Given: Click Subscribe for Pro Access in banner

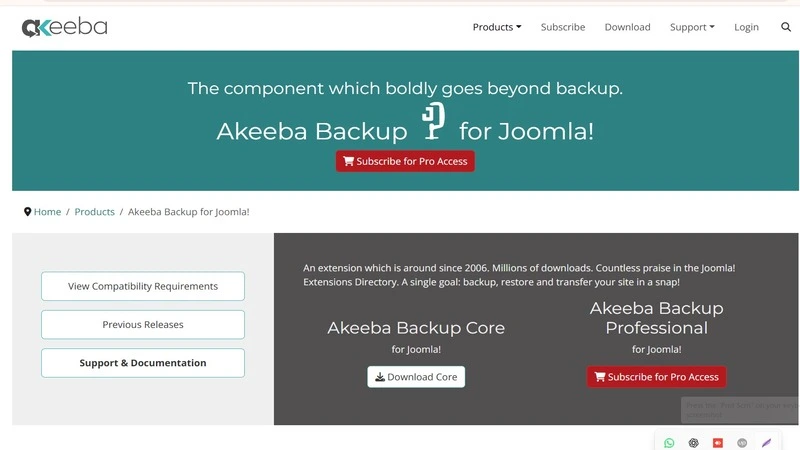Looking at the screenshot, I should pos(405,161).
